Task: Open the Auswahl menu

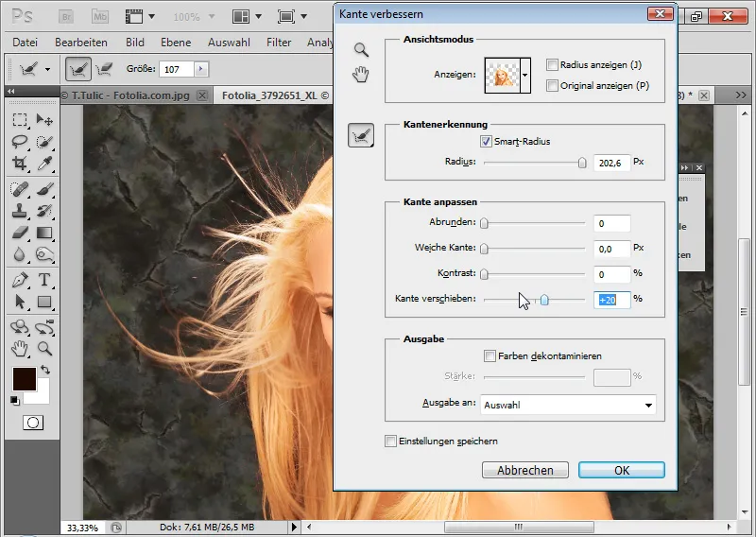Action: click(x=229, y=43)
